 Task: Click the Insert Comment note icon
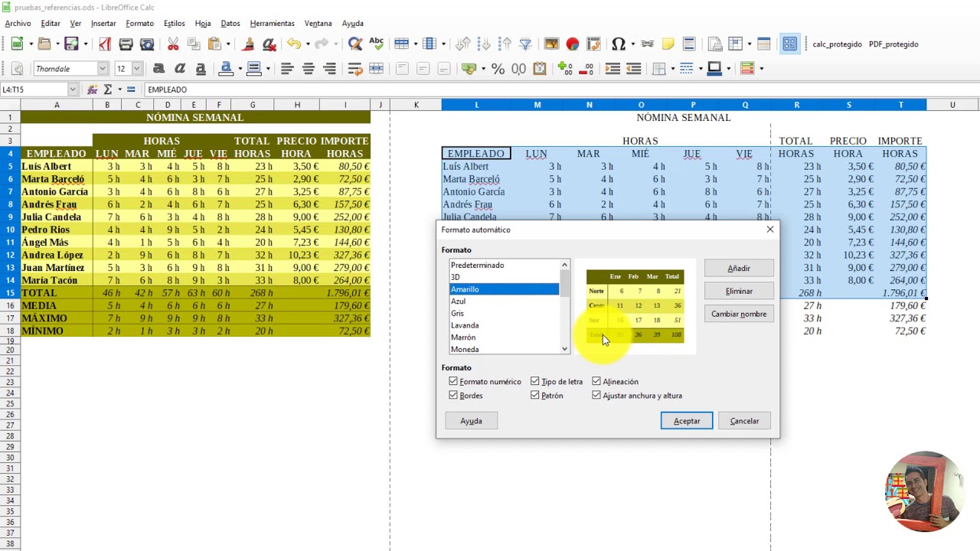668,44
